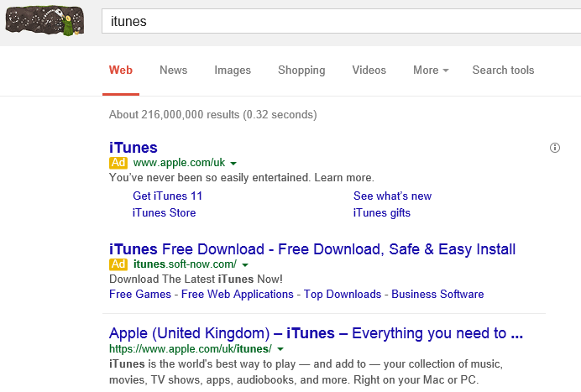Screen dimensions: 581x392
Task: Click 'About 216,000,000 results' stats text
Action: pyautogui.click(x=212, y=114)
